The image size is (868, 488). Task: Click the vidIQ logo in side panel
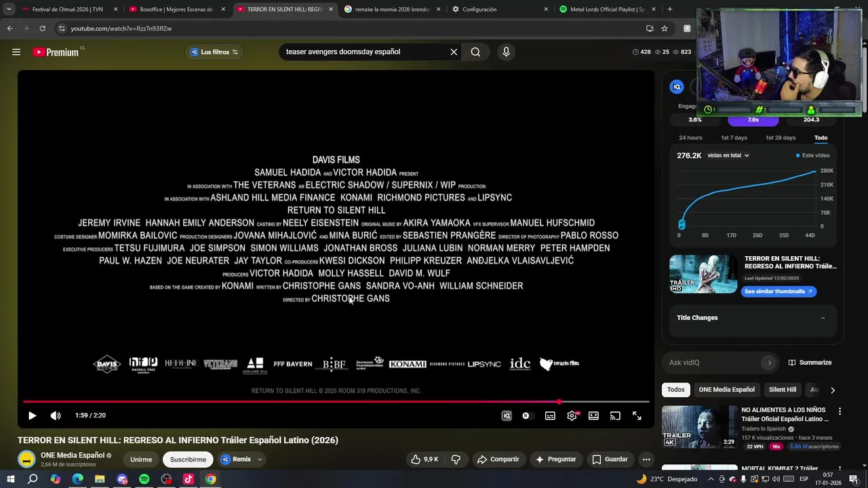(x=676, y=87)
